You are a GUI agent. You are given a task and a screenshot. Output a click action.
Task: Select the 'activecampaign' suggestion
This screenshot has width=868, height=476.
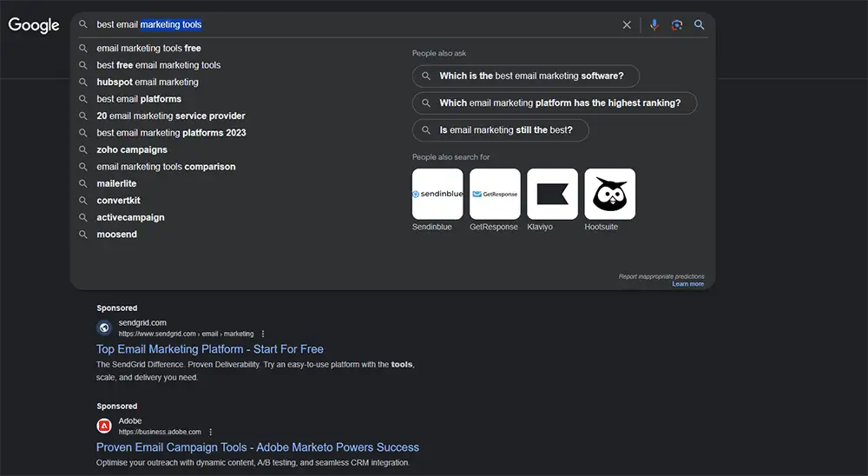point(131,217)
